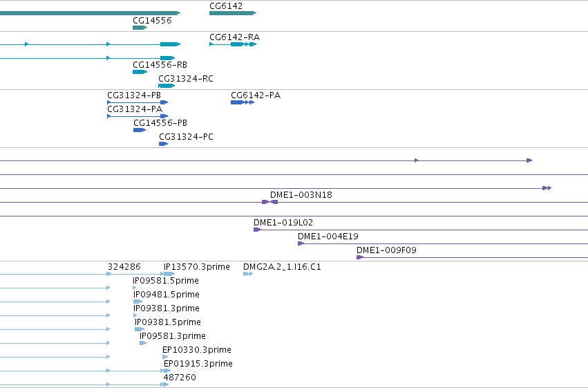Select the 487260 light blue glyph
Screen dimensions: 588x388
pos(164,385)
